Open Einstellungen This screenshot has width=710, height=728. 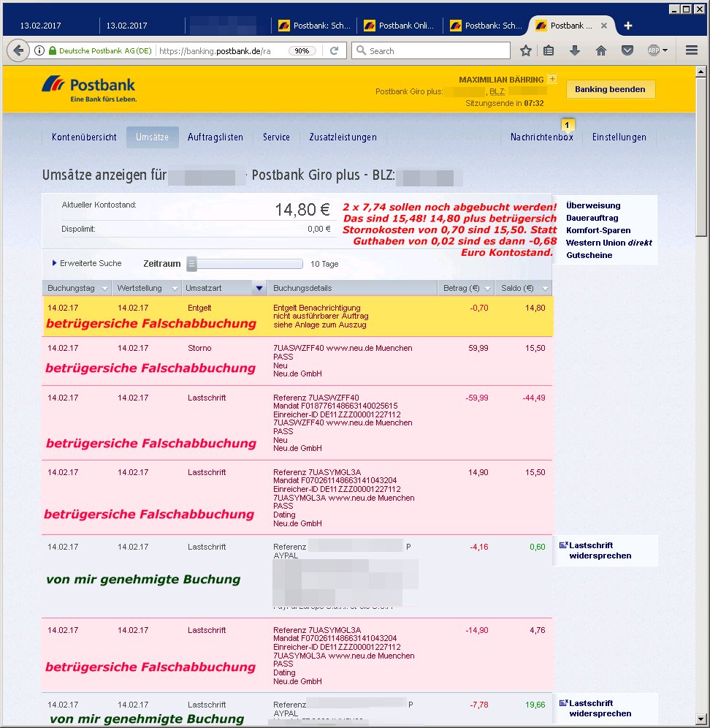619,137
